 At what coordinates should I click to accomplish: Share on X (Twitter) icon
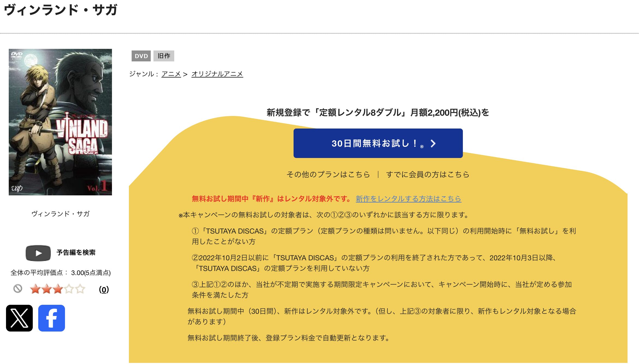pos(19,318)
